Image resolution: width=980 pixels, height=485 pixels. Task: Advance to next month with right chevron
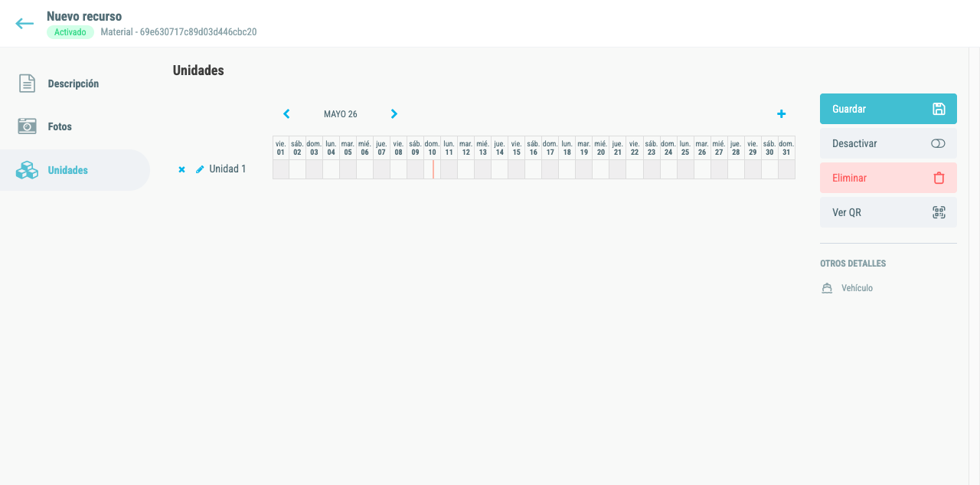(x=394, y=114)
